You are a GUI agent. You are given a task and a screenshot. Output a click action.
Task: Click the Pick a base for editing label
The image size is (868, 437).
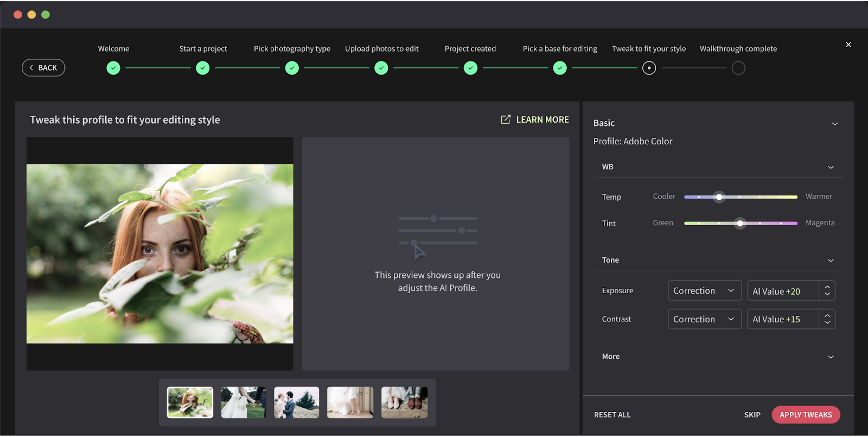pos(560,49)
